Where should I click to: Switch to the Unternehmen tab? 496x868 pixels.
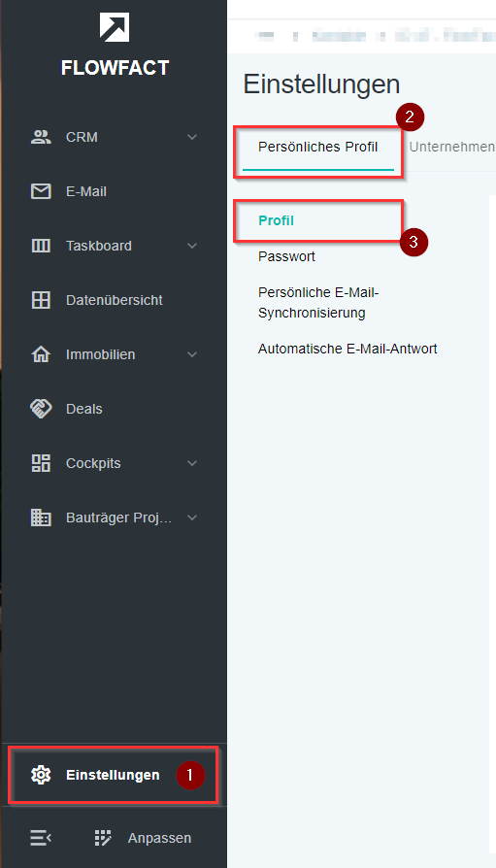pos(451,148)
